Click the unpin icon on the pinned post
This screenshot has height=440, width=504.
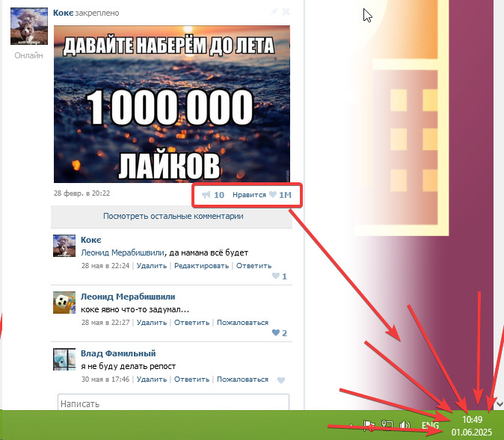pos(274,12)
